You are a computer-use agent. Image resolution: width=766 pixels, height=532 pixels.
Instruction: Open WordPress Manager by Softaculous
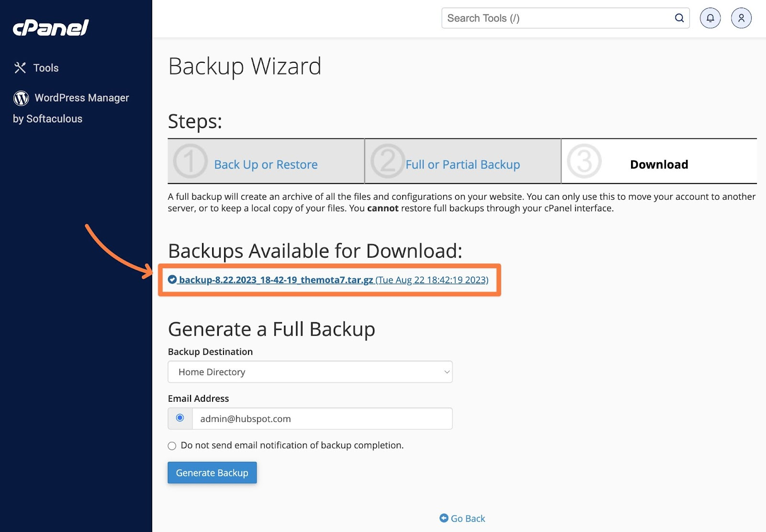point(71,108)
